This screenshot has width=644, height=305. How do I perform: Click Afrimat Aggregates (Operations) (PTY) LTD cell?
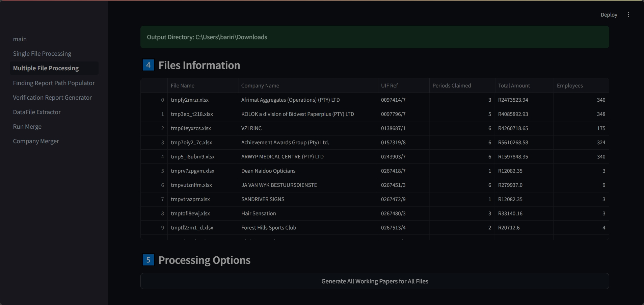pyautogui.click(x=308, y=100)
